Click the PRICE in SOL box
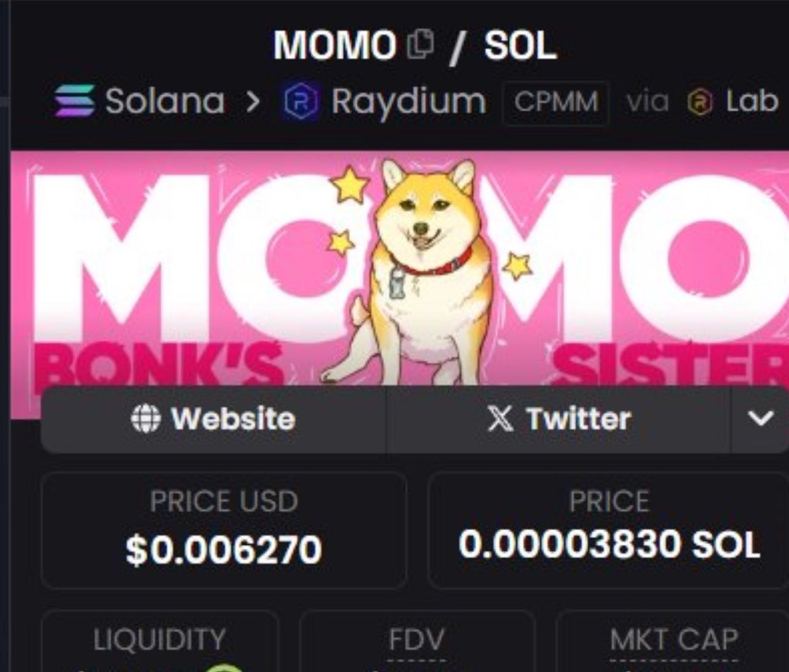 608,530
